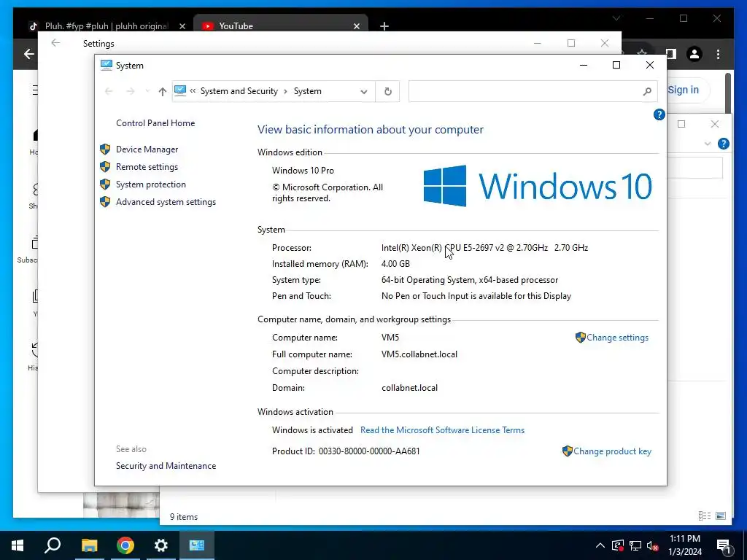Close the YouTube tab in Chrome

[357, 27]
